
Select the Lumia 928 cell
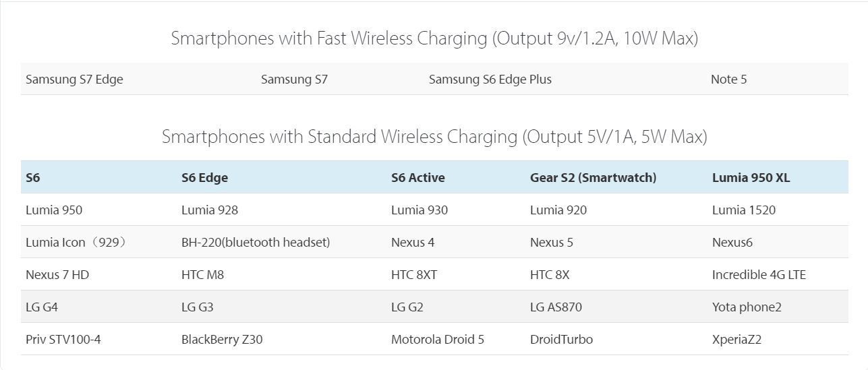click(209, 210)
